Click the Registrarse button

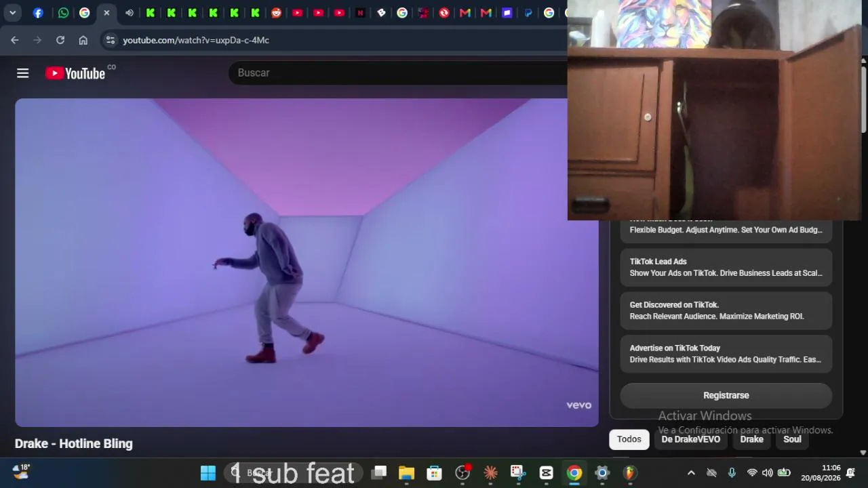coord(726,395)
